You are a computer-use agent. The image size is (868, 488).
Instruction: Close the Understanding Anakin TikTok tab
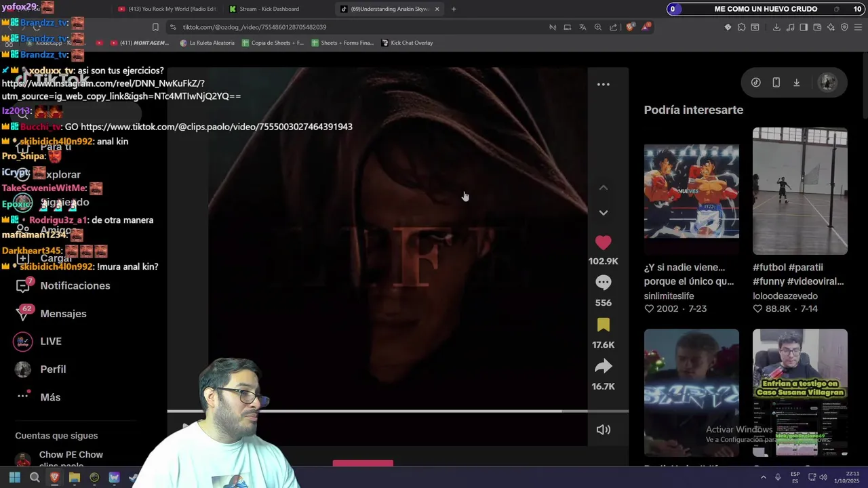pos(437,9)
